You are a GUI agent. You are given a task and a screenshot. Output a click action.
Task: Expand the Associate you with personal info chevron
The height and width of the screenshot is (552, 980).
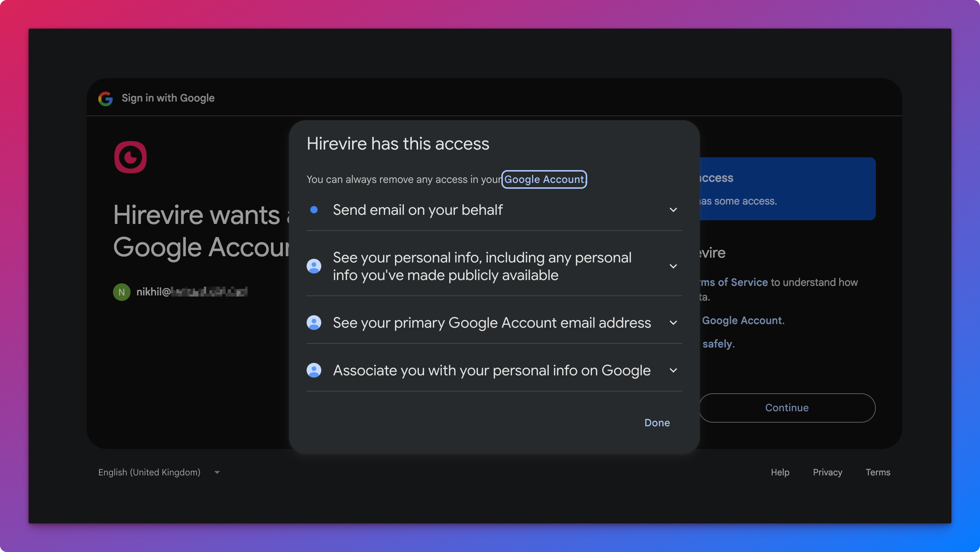pos(673,370)
